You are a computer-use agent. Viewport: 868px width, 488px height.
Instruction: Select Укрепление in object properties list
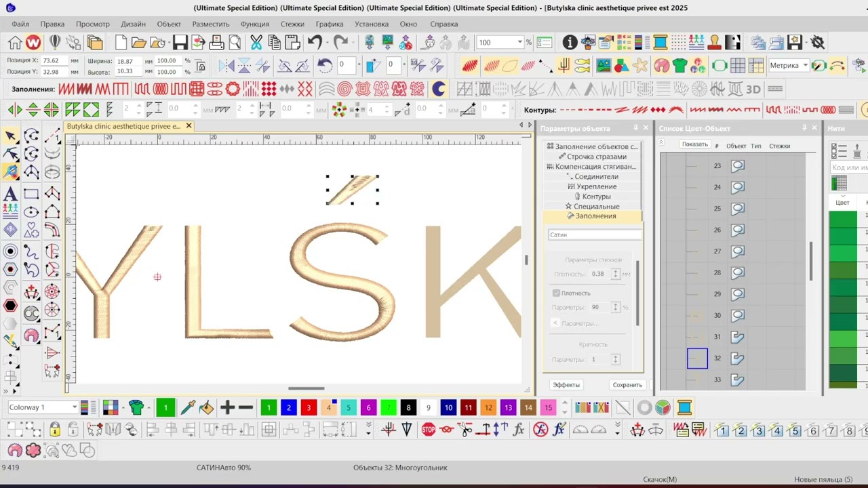tap(591, 186)
